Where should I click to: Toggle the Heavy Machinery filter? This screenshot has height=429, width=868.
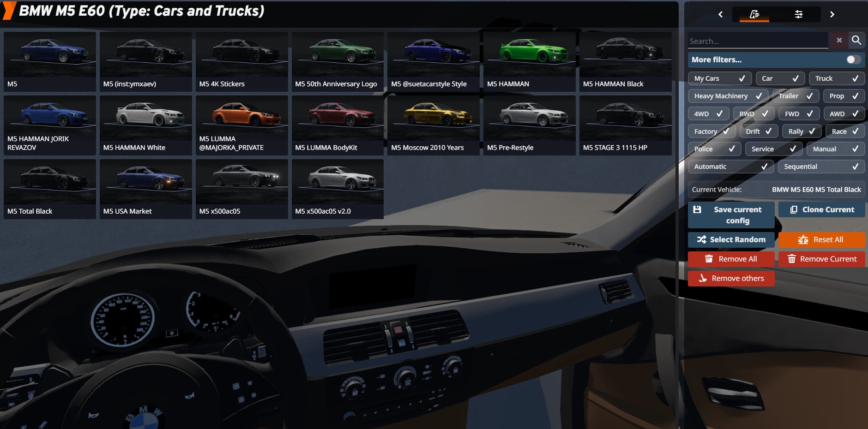(x=728, y=96)
